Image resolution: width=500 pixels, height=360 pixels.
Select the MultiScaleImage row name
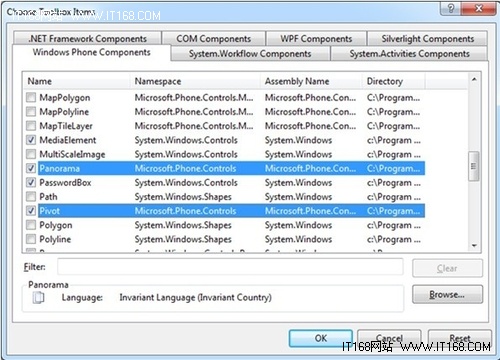(72, 154)
